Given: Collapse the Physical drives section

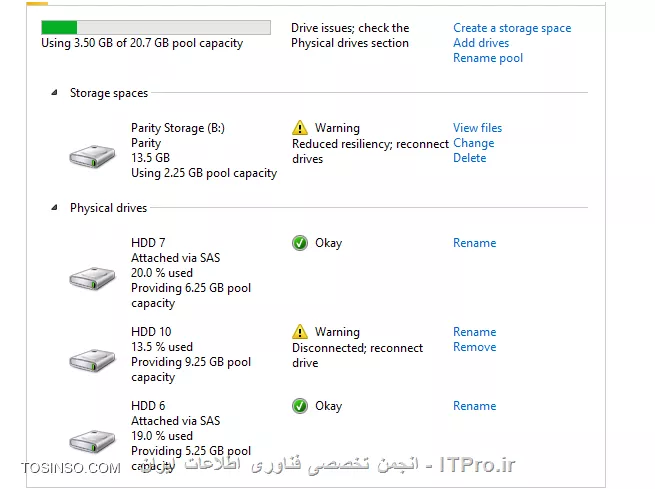Looking at the screenshot, I should pos(55,208).
